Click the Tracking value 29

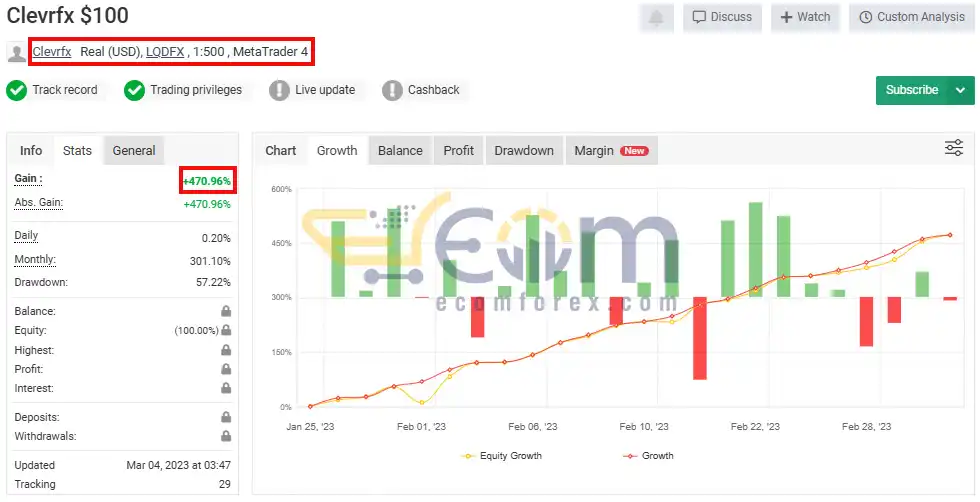click(x=224, y=484)
